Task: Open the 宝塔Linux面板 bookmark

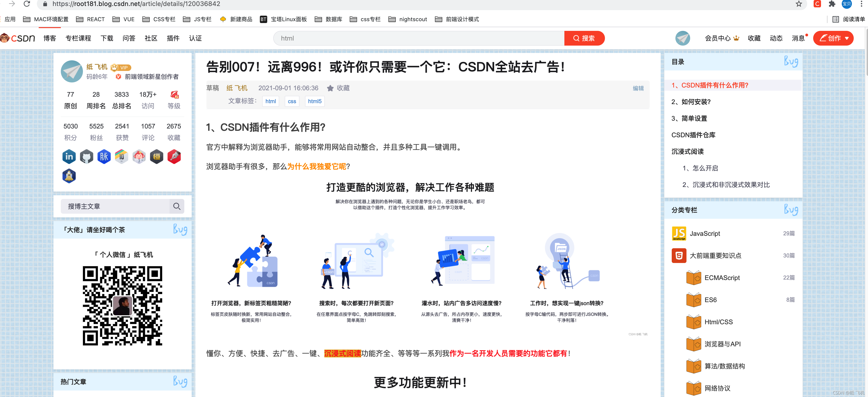Action: (283, 19)
